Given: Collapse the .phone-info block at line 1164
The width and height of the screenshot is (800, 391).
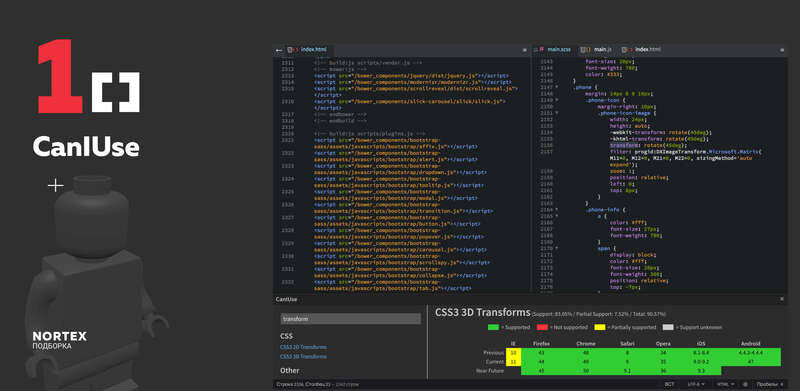Looking at the screenshot, I should 557,209.
